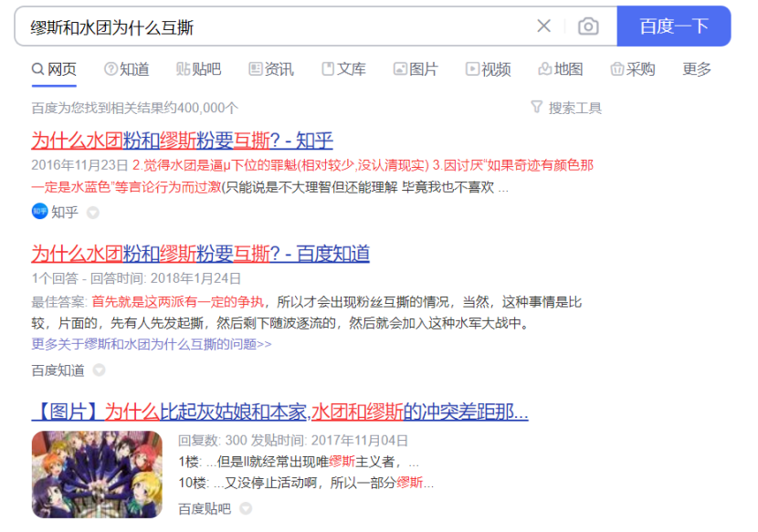758x532 pixels.
Task: Click 更多关于缪斯和水团为什么互撕的问题 link
Action: 152,345
